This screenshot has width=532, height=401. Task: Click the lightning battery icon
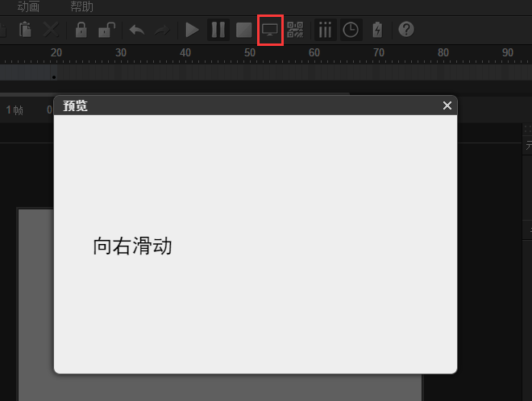tap(377, 31)
